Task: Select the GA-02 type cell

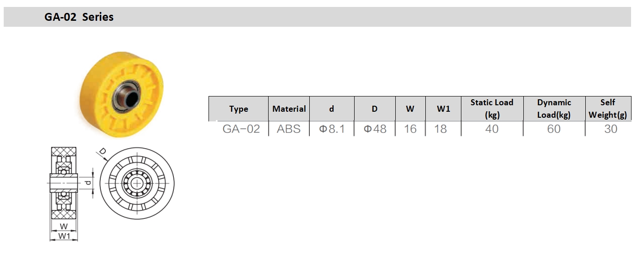Action: (x=241, y=129)
